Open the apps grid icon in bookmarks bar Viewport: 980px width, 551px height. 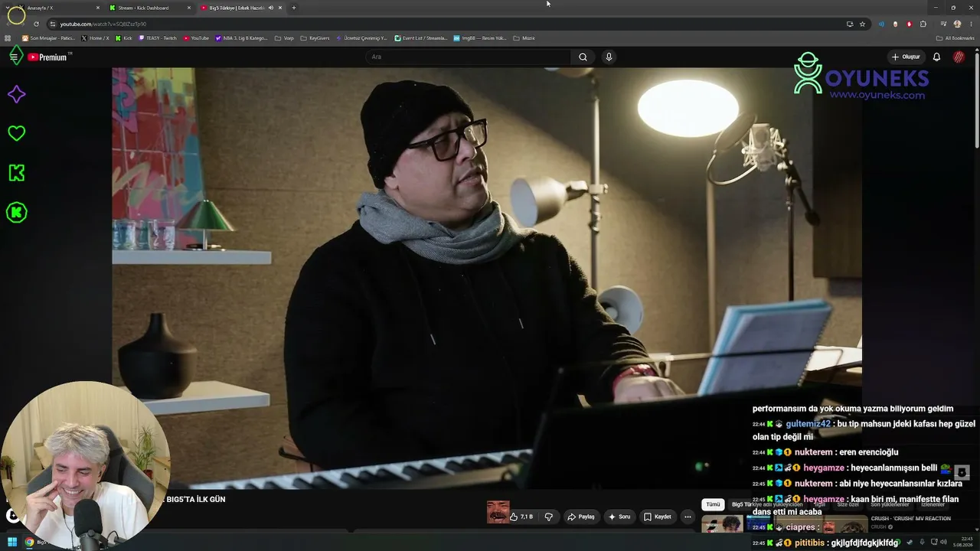pos(8,37)
